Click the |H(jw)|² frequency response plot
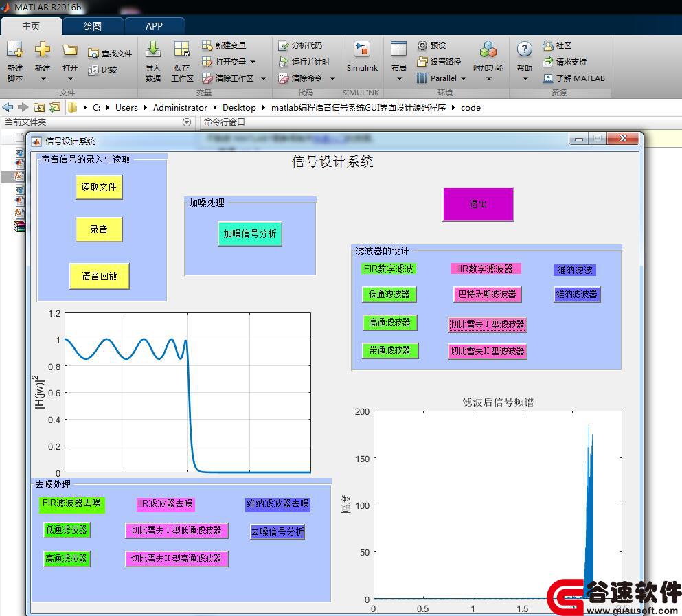This screenshot has height=616, width=682. (188, 392)
